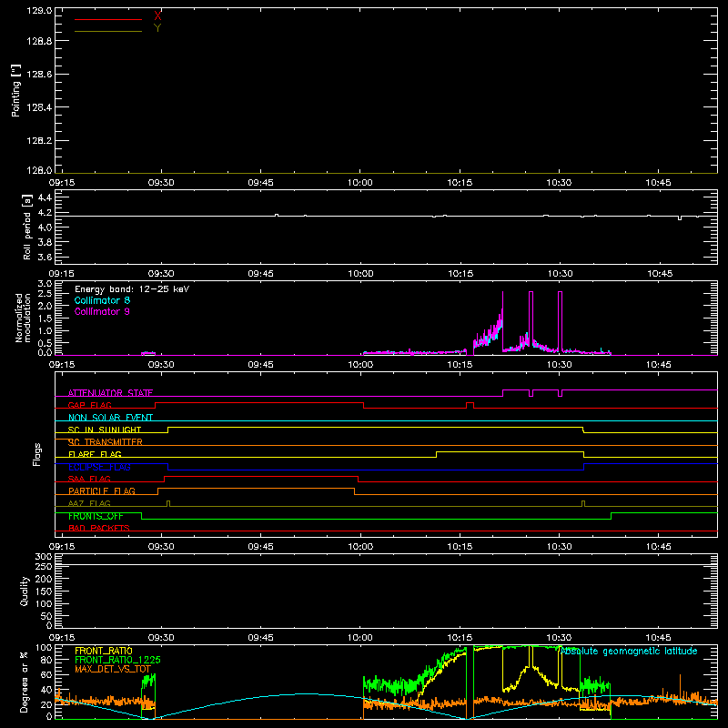
Task: Click the SAA_FLAG label
Action: pos(89,480)
